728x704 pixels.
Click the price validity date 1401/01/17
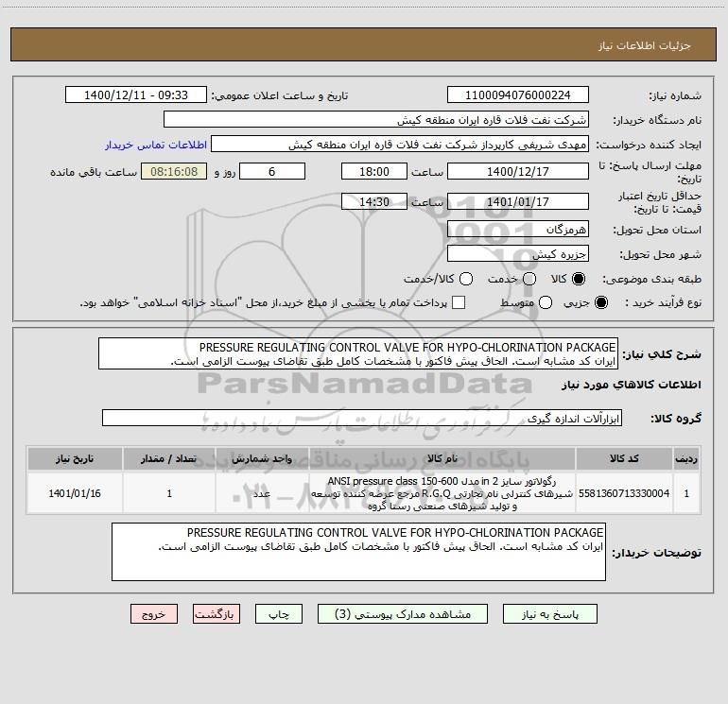(x=518, y=201)
